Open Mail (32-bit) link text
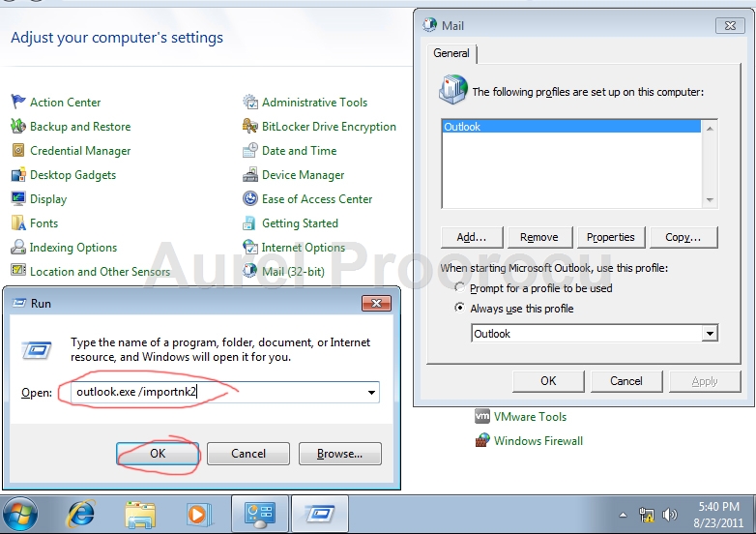The image size is (756, 534). coord(293,272)
